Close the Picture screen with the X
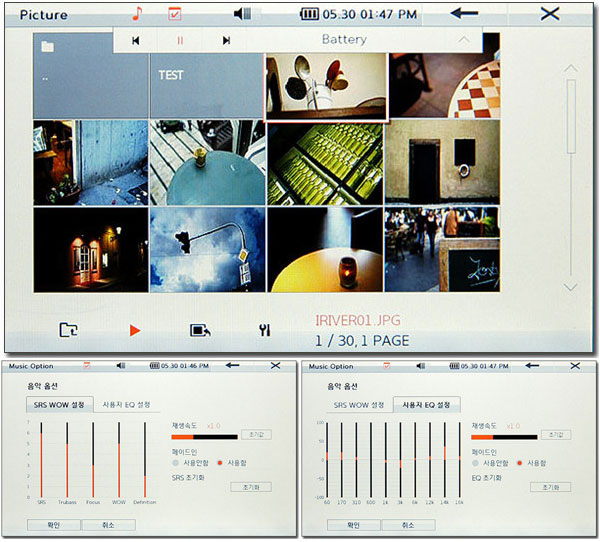 tap(550, 14)
